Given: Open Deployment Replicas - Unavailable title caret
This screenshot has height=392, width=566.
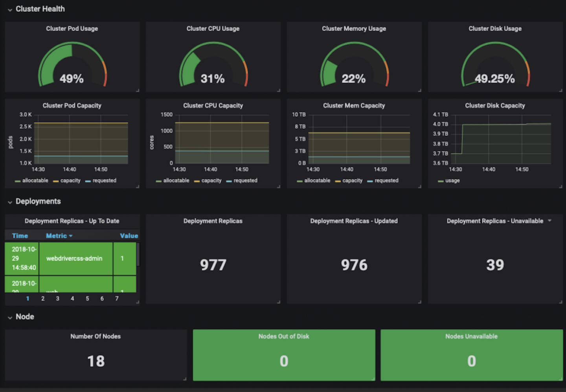Looking at the screenshot, I should (x=549, y=221).
